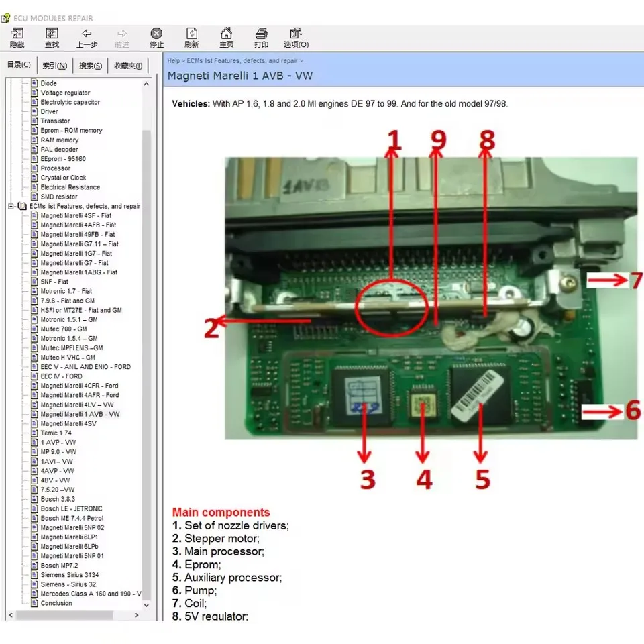Image resolution: width=644 pixels, height=644 pixels.
Task: Open the 搜索 Search tab
Action: (90, 64)
